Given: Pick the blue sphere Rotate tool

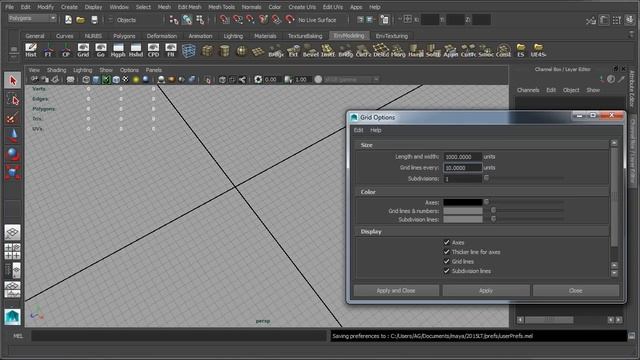Looking at the screenshot, I should [13, 154].
